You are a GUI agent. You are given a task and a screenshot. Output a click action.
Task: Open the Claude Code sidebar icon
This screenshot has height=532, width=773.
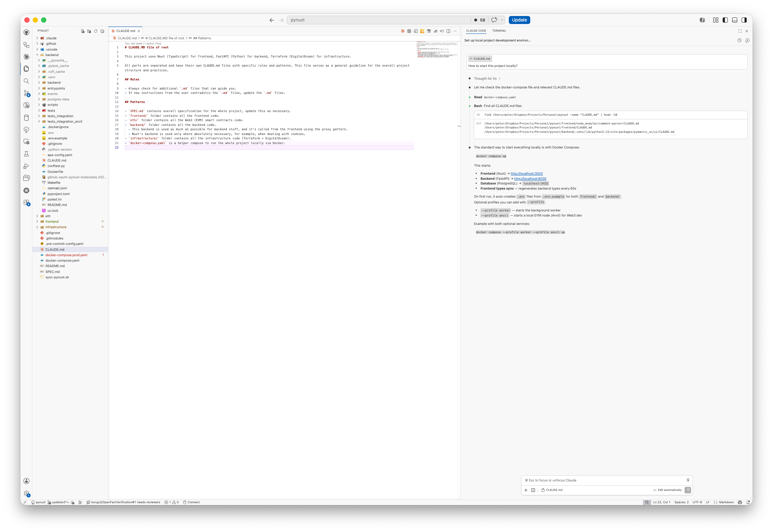pos(27,57)
